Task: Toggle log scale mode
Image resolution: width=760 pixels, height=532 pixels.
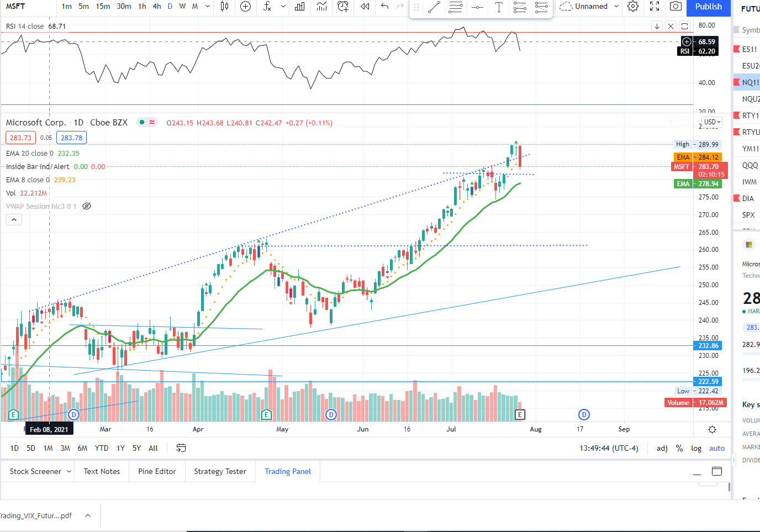Action: pos(696,449)
